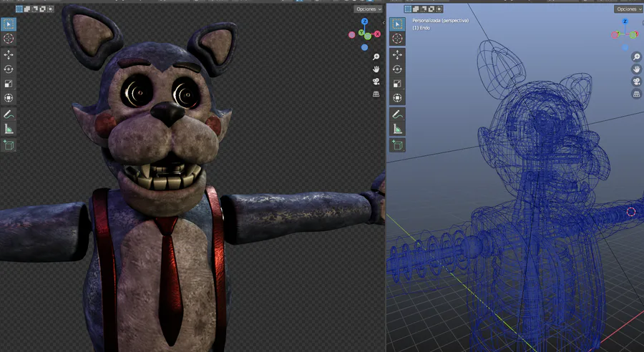Switch perspective/orthographic grid icon in left viewport

pos(376,94)
